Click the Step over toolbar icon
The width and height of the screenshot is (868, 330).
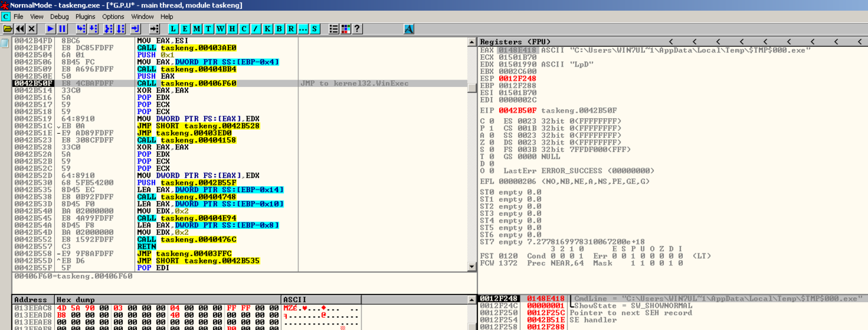pos(94,29)
